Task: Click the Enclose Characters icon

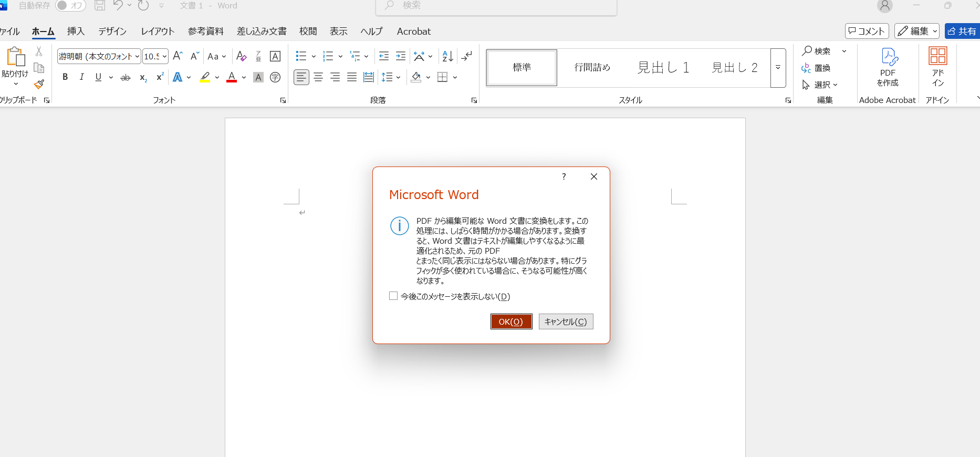Action: [x=275, y=77]
